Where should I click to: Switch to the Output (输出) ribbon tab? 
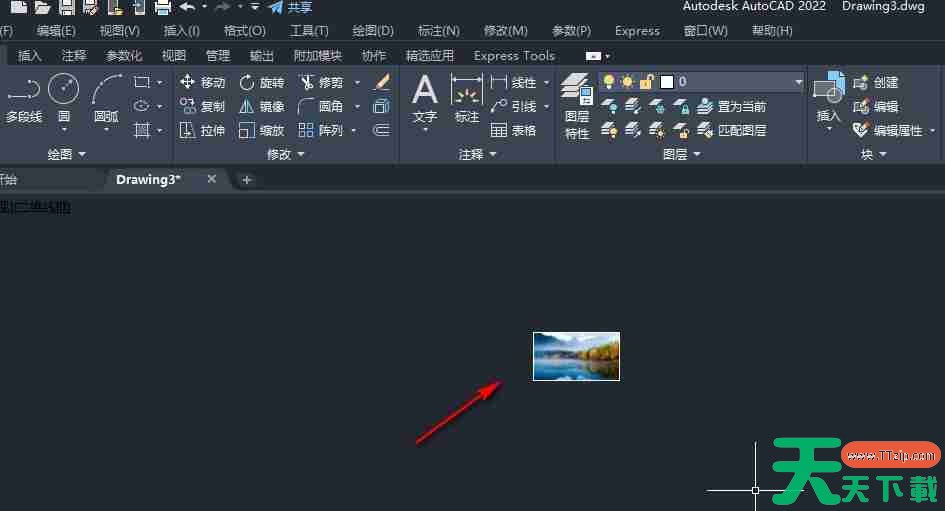262,56
